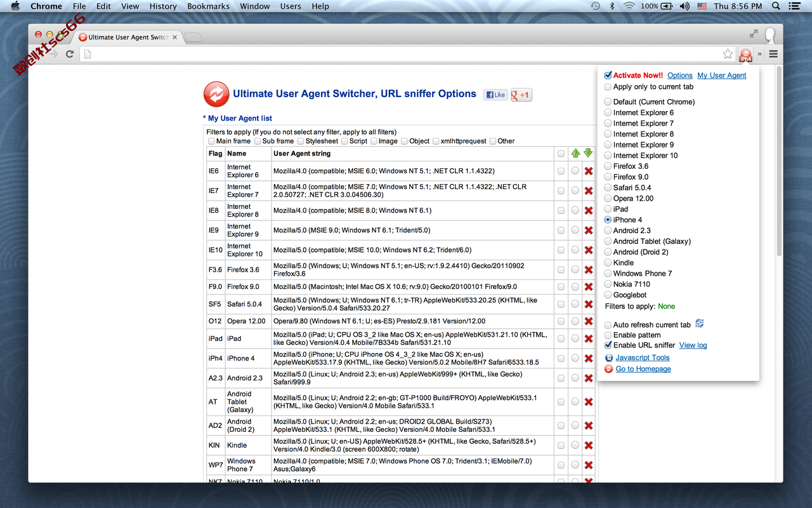Delete the IE6 row with red X

[x=589, y=171]
